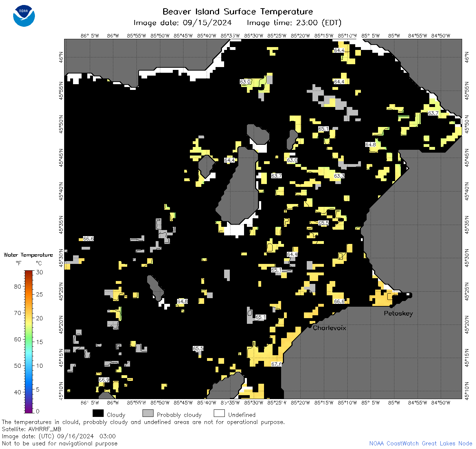Click the 0 Celsius tick on the scale
This screenshot has height=449, width=476.
pyautogui.click(x=38, y=411)
